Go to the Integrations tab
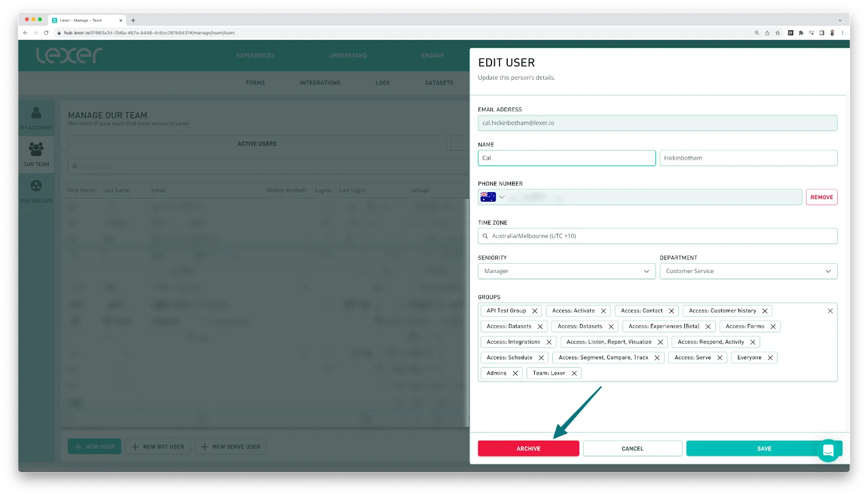 pos(320,83)
